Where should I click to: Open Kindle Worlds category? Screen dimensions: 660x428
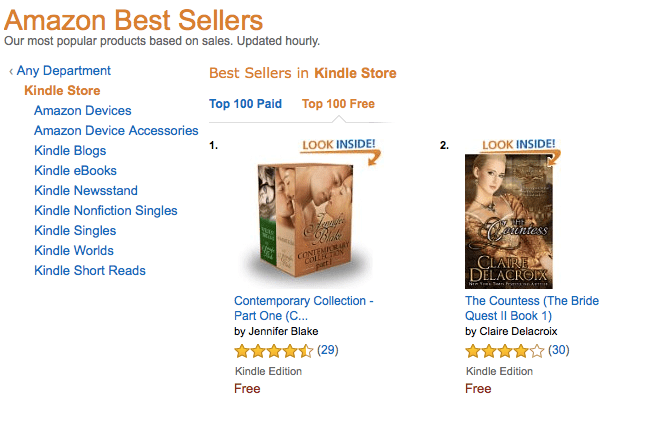(74, 251)
